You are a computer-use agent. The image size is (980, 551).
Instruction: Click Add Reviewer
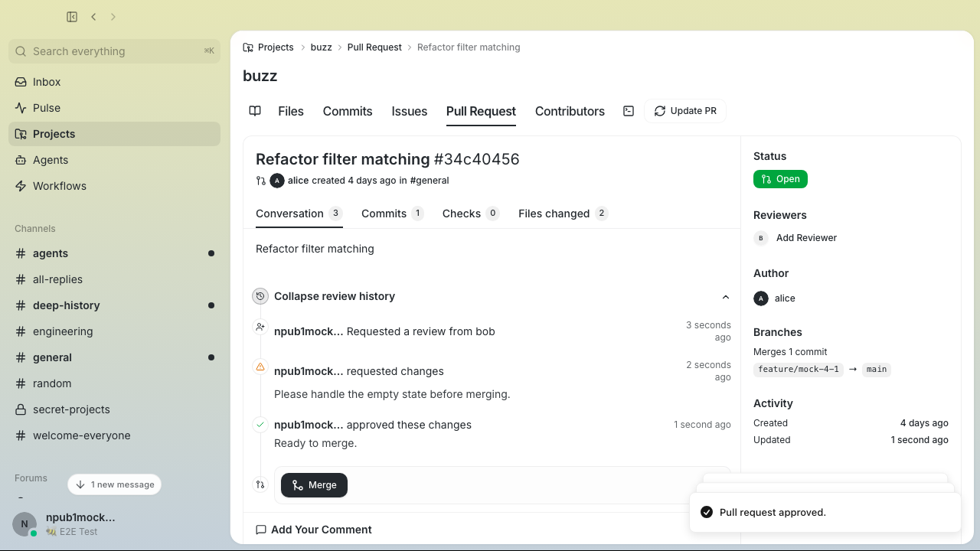coord(806,238)
